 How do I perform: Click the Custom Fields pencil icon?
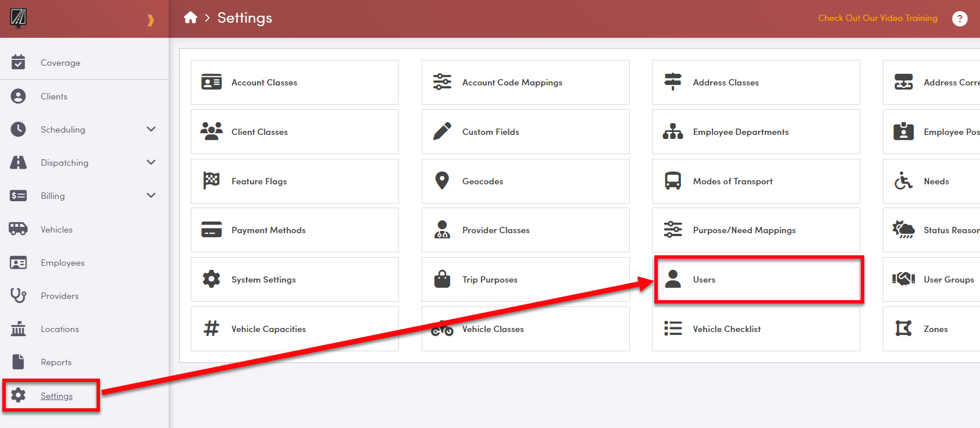442,131
